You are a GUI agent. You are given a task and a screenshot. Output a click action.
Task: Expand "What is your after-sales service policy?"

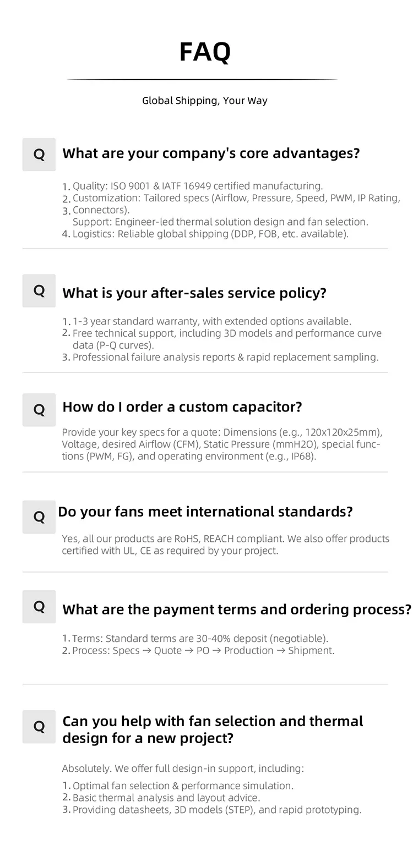(x=194, y=293)
